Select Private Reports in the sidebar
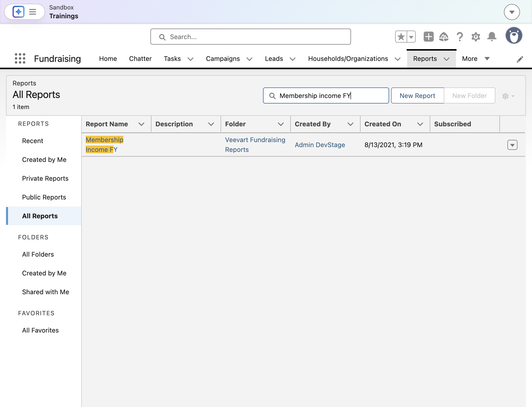This screenshot has height=407, width=532. pyautogui.click(x=45, y=178)
